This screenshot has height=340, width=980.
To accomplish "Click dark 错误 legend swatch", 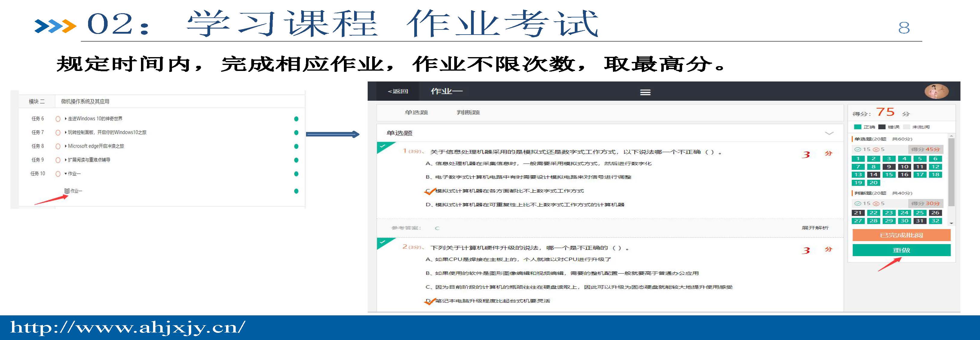I will click(x=882, y=127).
